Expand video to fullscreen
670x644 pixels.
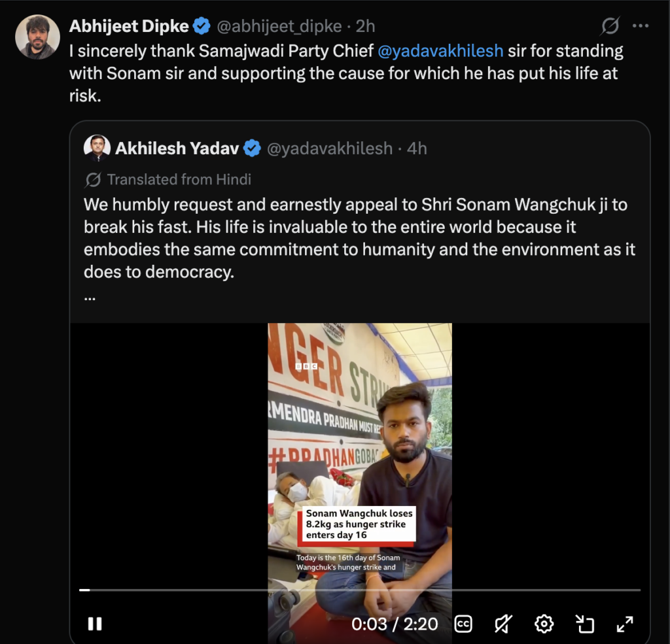(x=625, y=624)
